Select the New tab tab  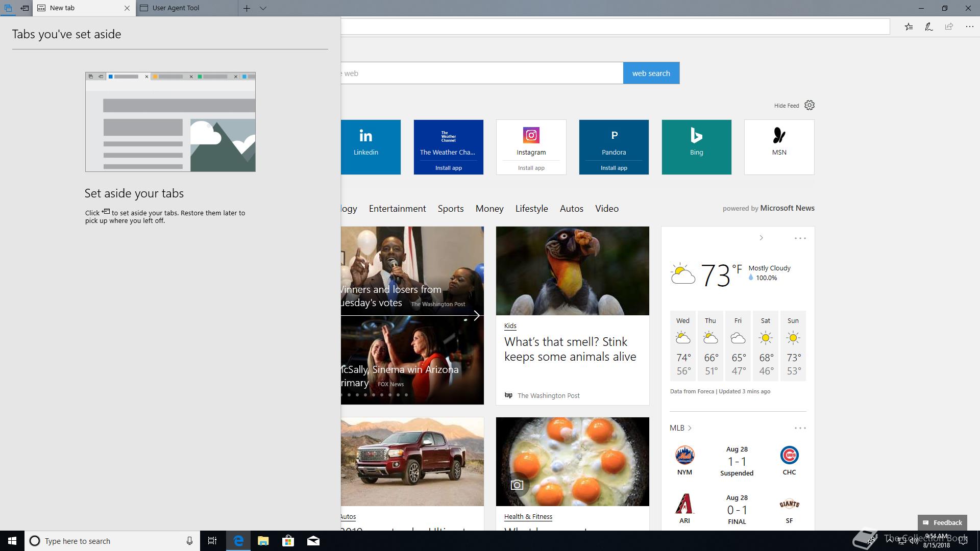(x=84, y=8)
